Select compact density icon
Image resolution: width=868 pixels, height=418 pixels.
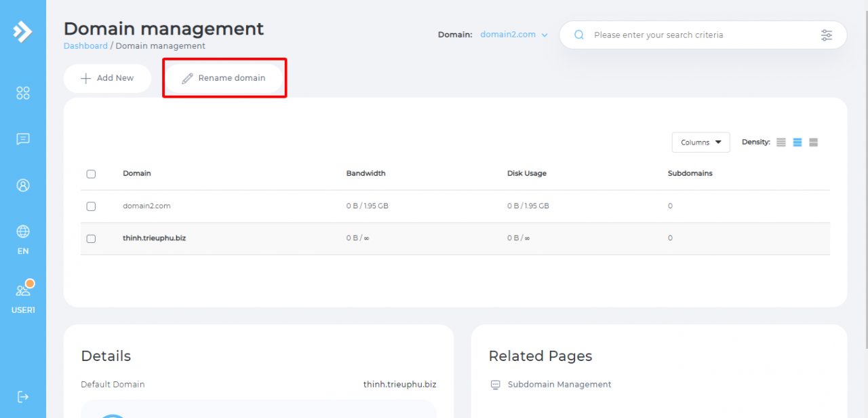tap(781, 142)
